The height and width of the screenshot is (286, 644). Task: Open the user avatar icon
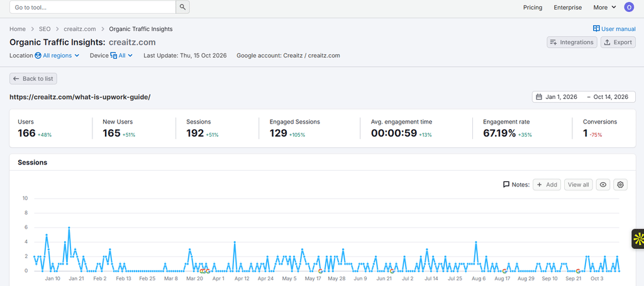tap(629, 7)
